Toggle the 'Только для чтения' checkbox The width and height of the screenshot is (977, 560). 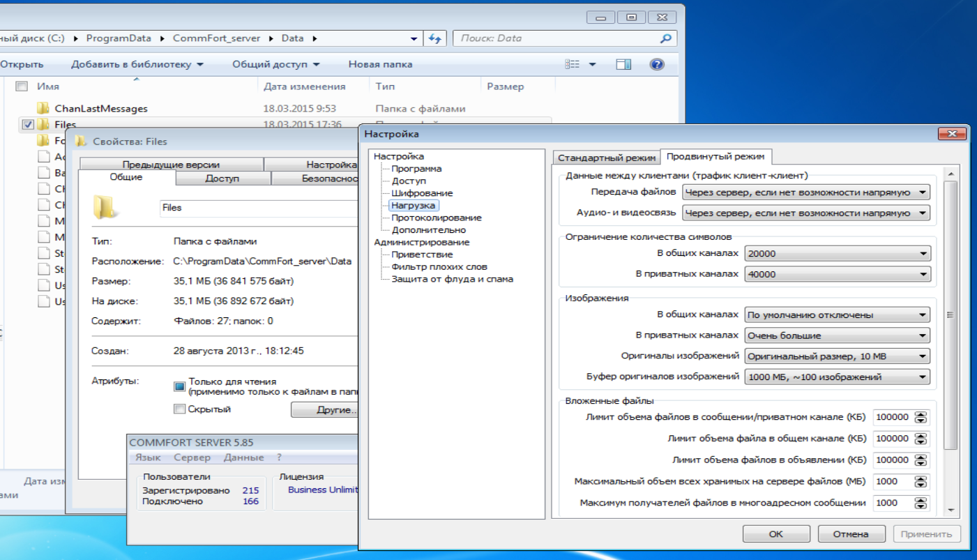179,386
